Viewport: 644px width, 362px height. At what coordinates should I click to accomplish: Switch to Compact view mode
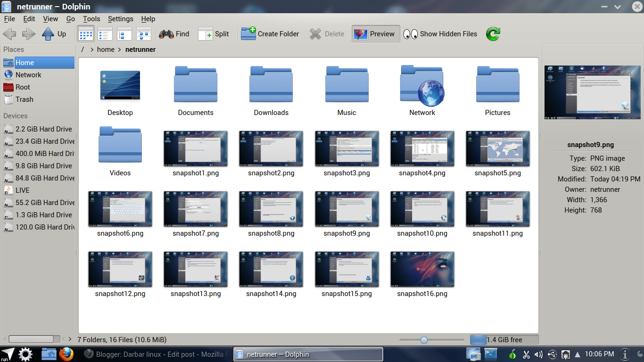coord(105,33)
